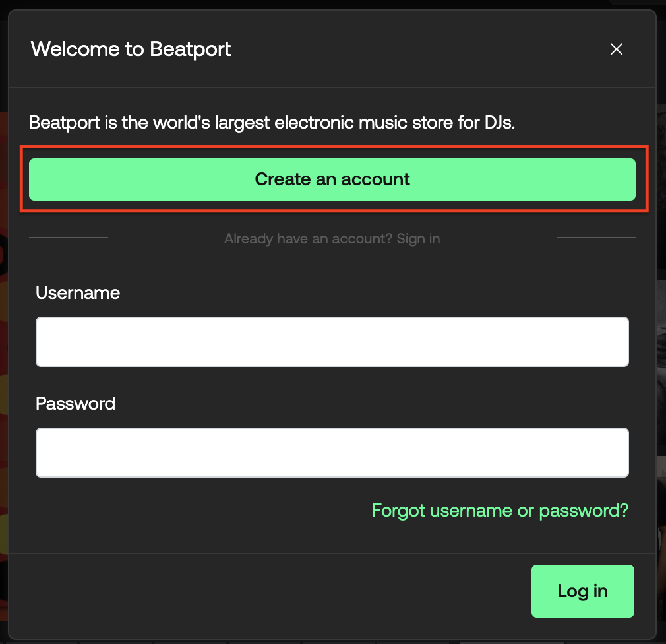Close the Welcome to Beatport dialog
666x644 pixels.
coord(617,49)
